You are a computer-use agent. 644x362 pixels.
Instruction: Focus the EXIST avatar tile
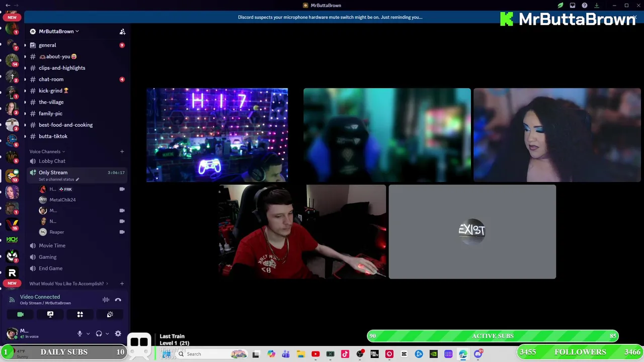tap(472, 232)
